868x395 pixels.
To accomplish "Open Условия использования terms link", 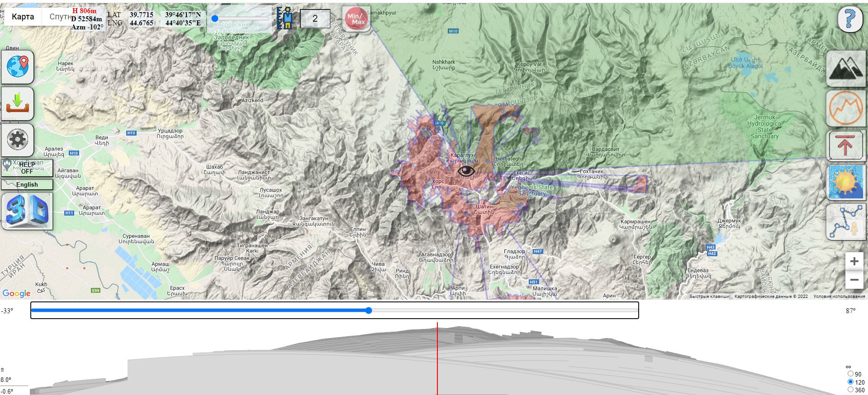I will (839, 296).
